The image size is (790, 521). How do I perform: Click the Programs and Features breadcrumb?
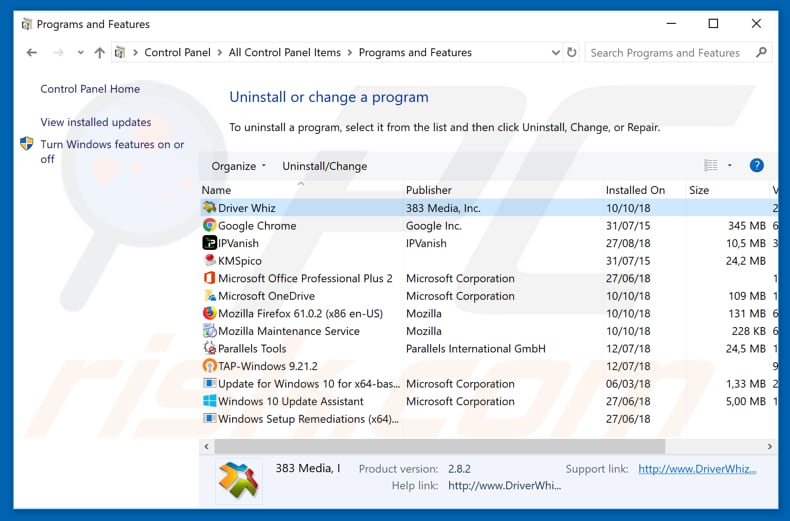click(x=415, y=52)
